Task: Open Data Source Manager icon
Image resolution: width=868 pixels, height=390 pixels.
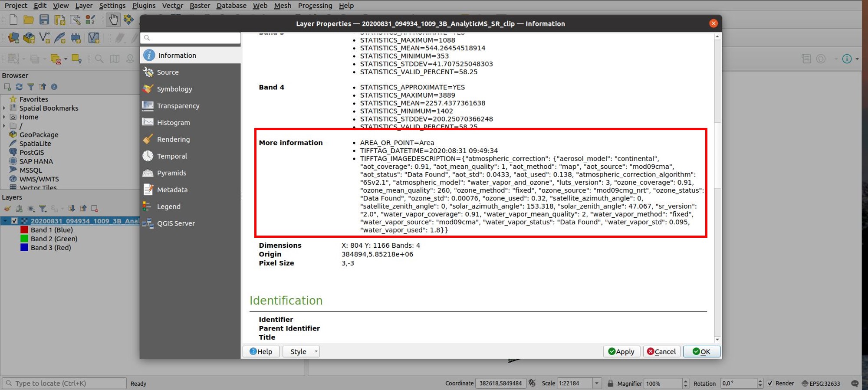Action: coord(13,38)
